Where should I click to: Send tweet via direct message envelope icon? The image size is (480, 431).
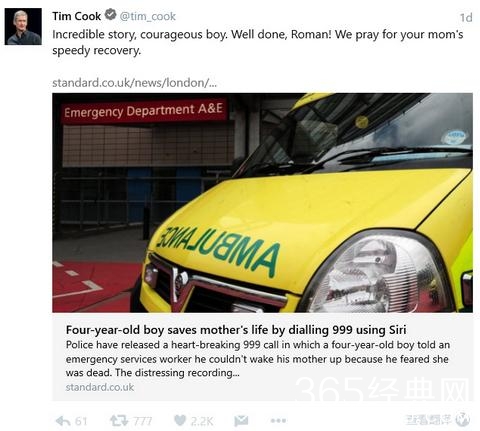click(x=241, y=421)
